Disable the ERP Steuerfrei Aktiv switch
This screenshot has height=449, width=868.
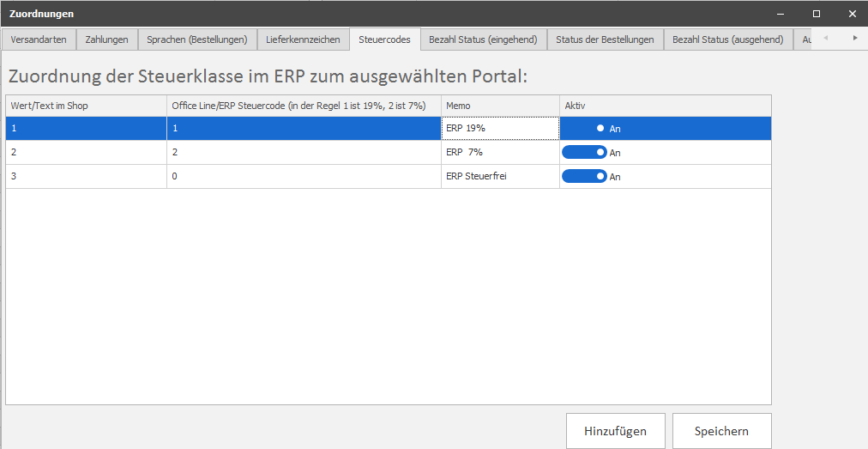pyautogui.click(x=584, y=177)
